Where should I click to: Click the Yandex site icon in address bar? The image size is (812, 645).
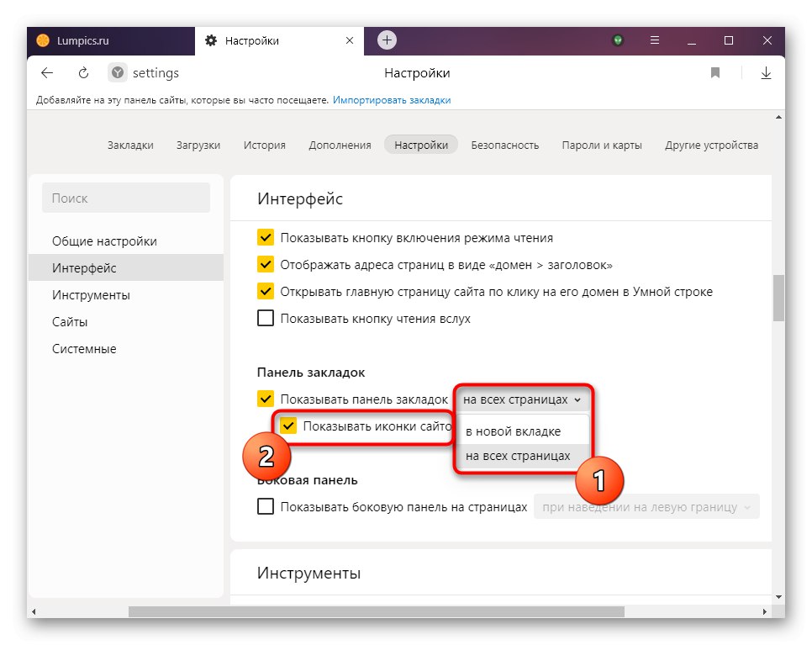click(x=118, y=73)
